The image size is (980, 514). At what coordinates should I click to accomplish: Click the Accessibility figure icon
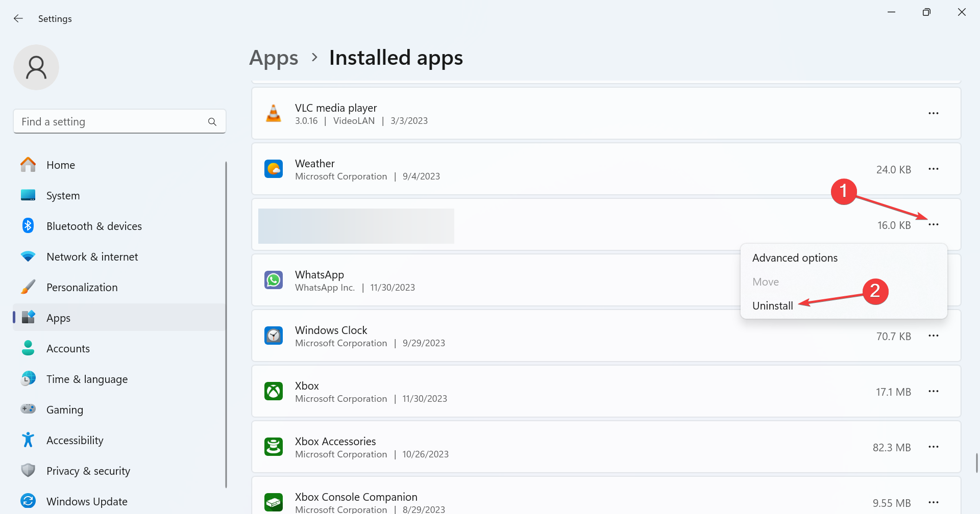pos(28,440)
